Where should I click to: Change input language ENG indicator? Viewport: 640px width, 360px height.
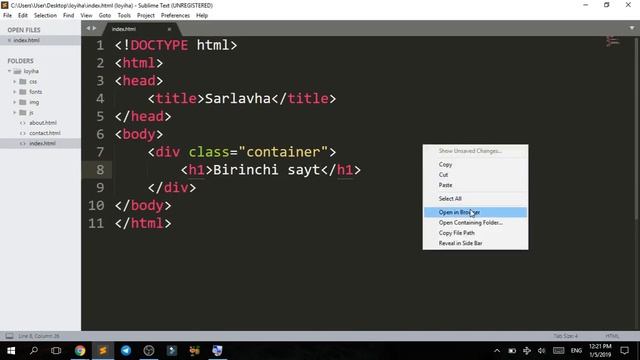point(576,351)
